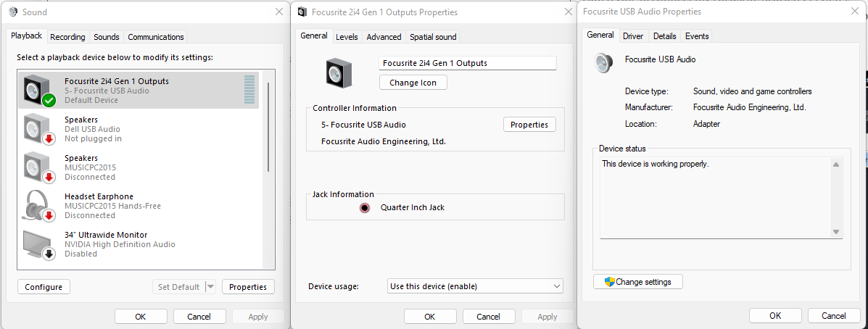
Task: Click the Change settings button
Action: (637, 282)
